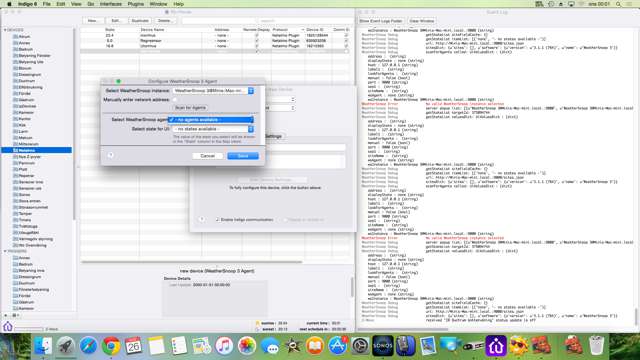The image size is (640, 360).
Task: Open Finder from the dock
Action: (43, 346)
